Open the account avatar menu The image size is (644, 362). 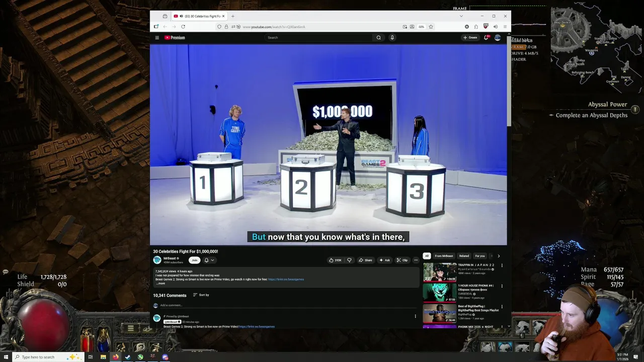click(498, 38)
